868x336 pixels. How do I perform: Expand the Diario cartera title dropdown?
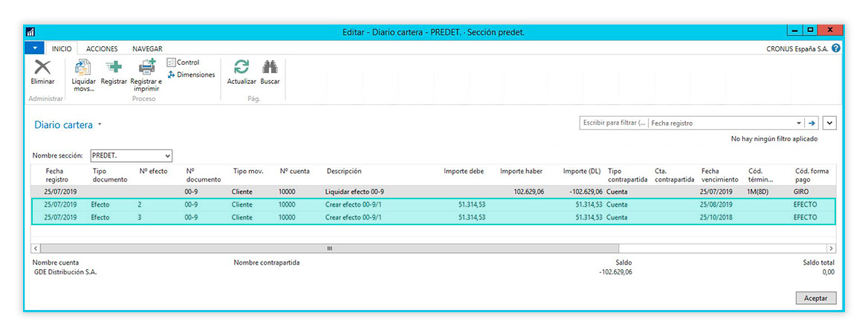pyautogui.click(x=100, y=125)
